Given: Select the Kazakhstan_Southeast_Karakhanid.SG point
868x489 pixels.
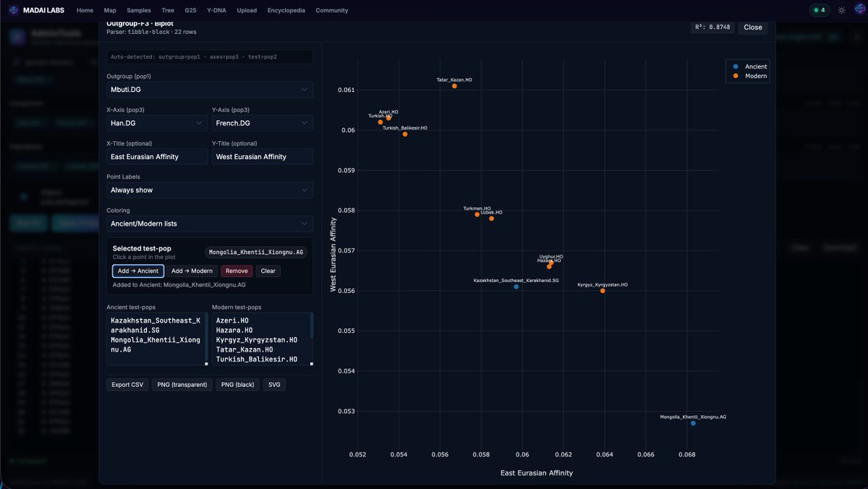Looking at the screenshot, I should click(x=516, y=286).
